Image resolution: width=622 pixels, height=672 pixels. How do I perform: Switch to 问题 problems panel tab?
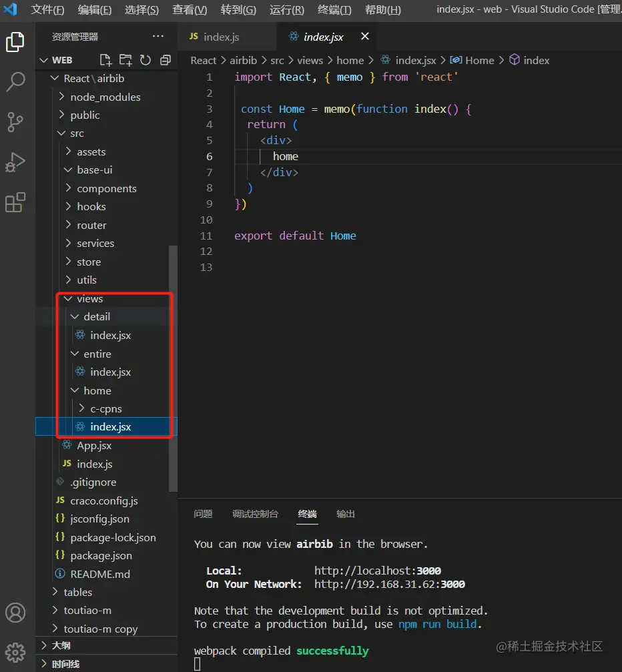tap(203, 514)
